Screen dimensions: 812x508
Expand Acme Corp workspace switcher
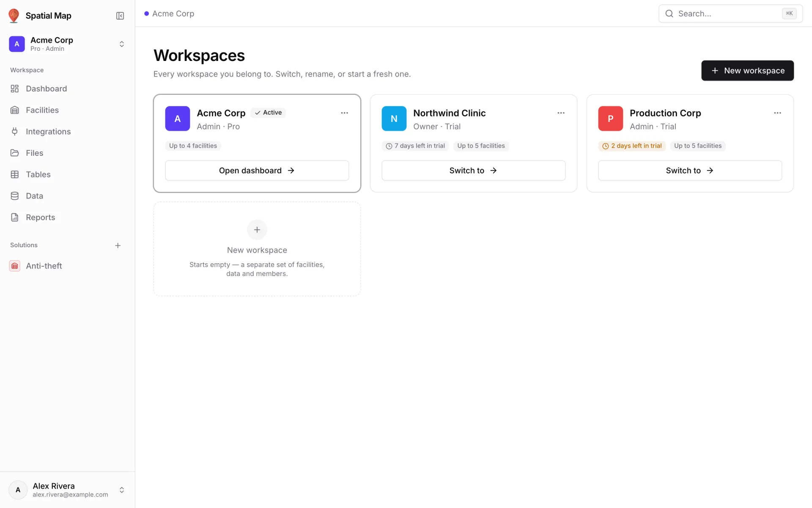click(122, 44)
